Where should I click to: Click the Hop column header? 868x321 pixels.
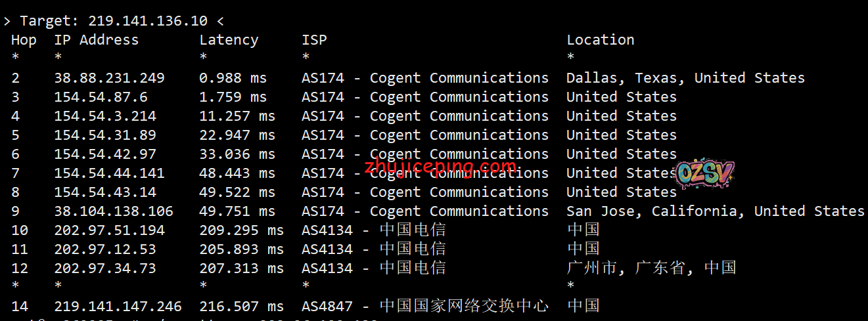(24, 40)
